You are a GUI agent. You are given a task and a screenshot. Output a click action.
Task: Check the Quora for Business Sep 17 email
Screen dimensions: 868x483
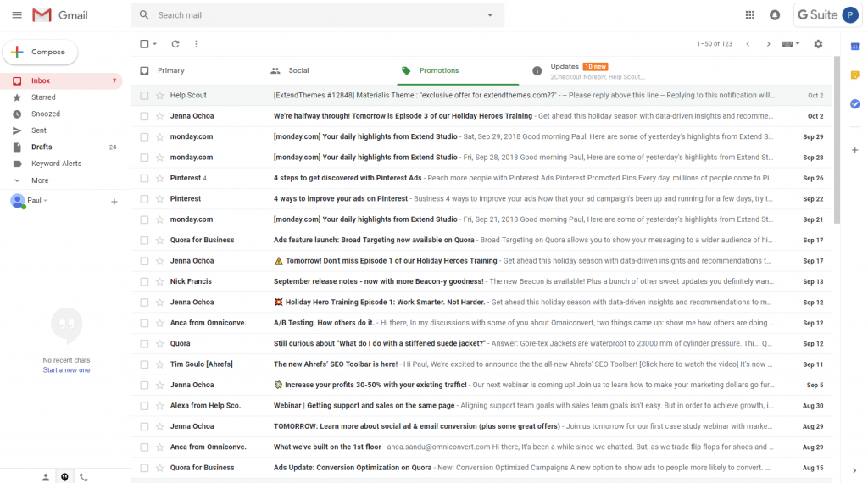click(144, 240)
